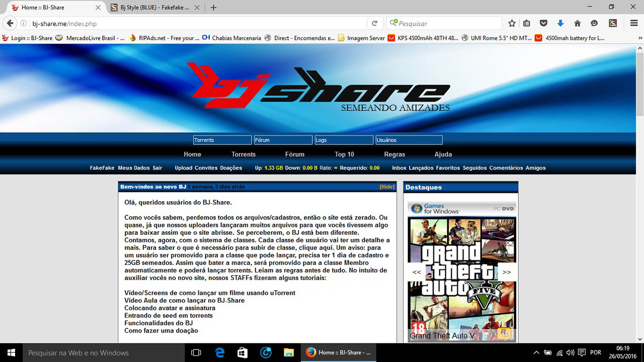Open the KPS 4500mAh 48TH bookmark
This screenshot has width=644, height=362.
click(423, 38)
